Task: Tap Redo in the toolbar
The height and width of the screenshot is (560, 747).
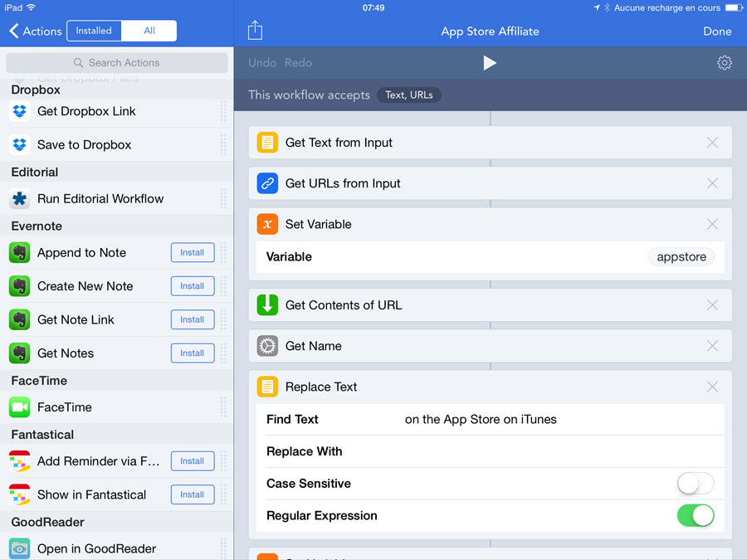Action: tap(298, 63)
